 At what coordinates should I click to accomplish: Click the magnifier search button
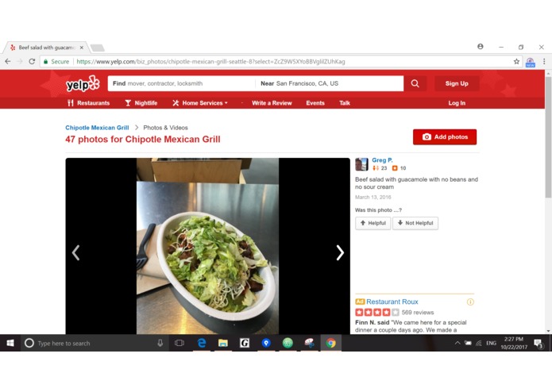pos(415,83)
